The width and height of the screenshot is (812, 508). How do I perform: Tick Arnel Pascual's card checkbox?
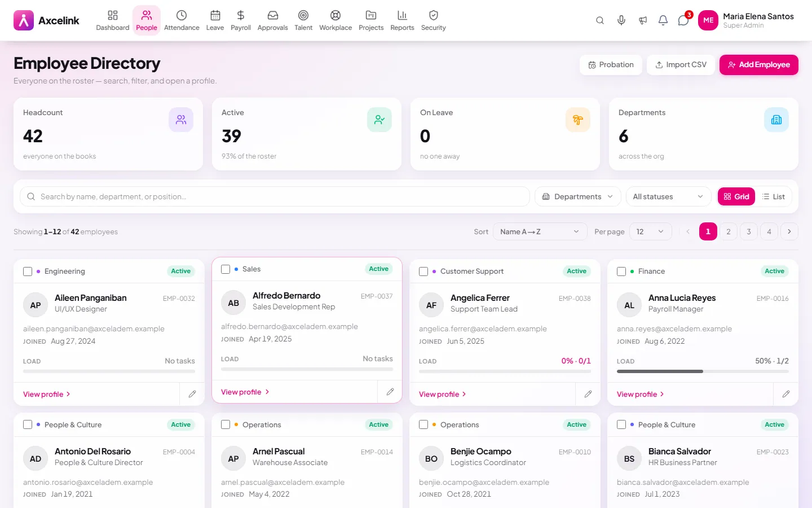tap(226, 424)
